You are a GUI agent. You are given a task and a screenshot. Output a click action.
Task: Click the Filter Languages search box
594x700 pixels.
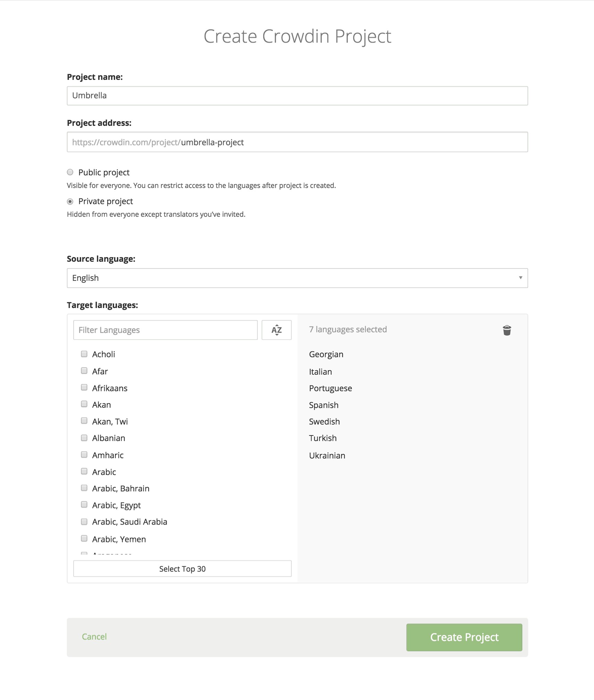[165, 330]
